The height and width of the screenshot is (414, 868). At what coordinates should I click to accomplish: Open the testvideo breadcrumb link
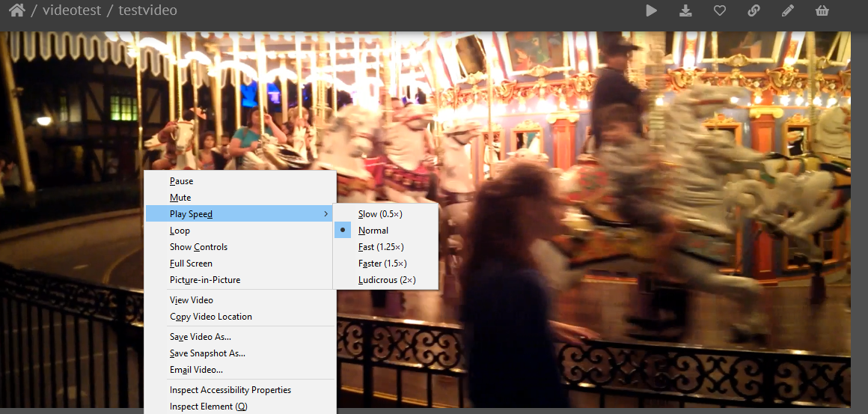click(x=148, y=10)
